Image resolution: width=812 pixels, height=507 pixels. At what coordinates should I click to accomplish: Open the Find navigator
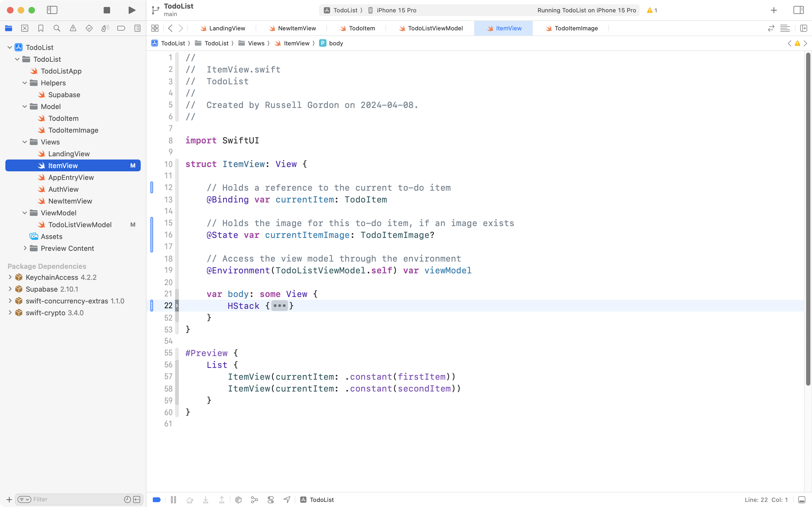coord(57,28)
